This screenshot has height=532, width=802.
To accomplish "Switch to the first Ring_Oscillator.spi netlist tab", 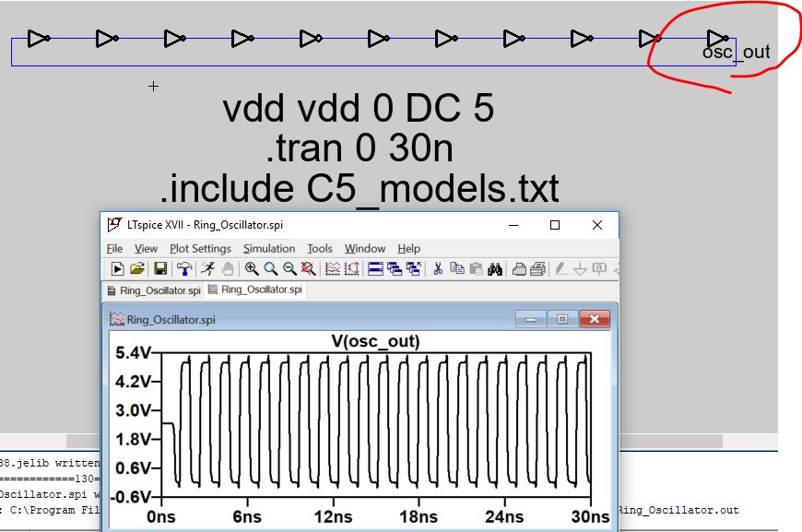I will click(x=153, y=290).
